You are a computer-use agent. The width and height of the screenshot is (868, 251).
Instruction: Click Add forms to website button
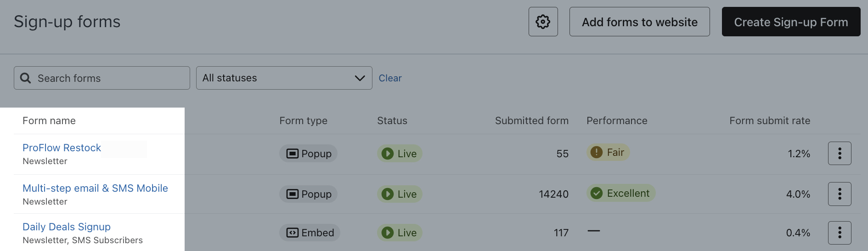pos(639,22)
